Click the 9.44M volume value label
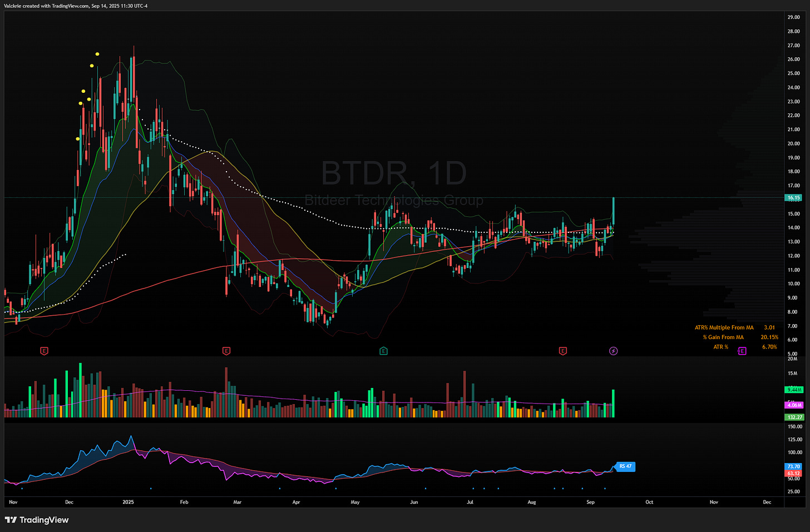 click(x=794, y=390)
